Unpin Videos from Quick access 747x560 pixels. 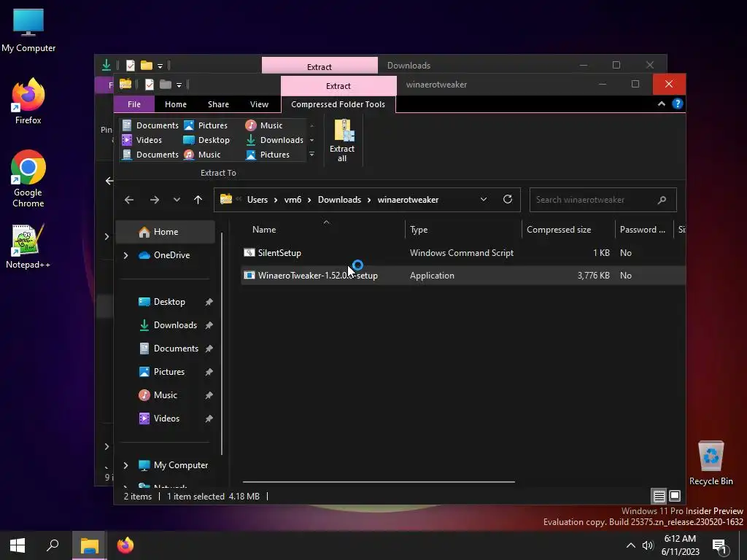pos(209,419)
